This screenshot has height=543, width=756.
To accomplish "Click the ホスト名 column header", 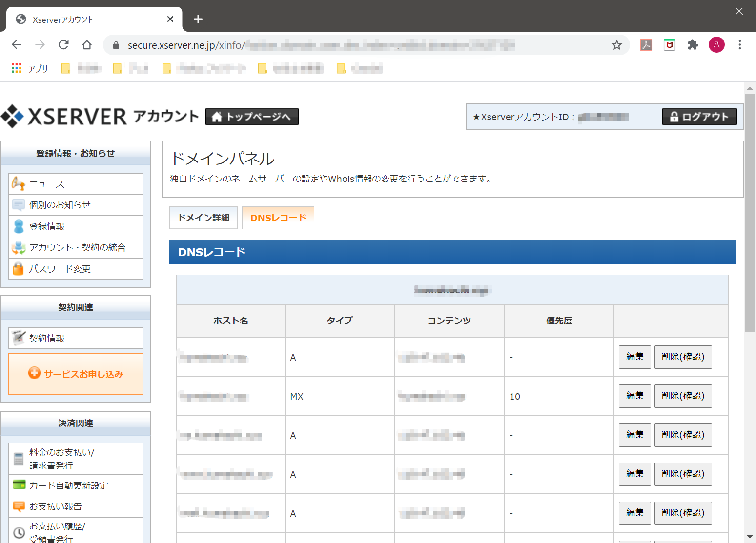I will click(230, 321).
